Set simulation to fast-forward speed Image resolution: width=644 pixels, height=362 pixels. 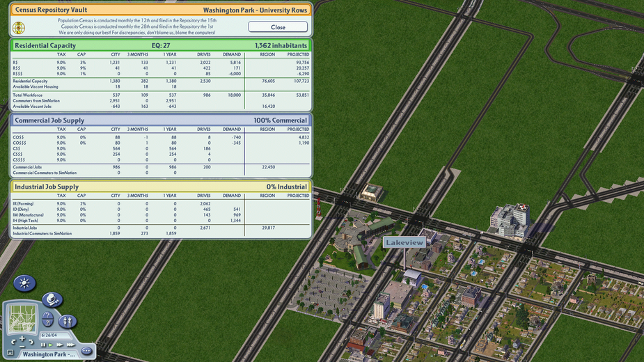[x=60, y=345]
